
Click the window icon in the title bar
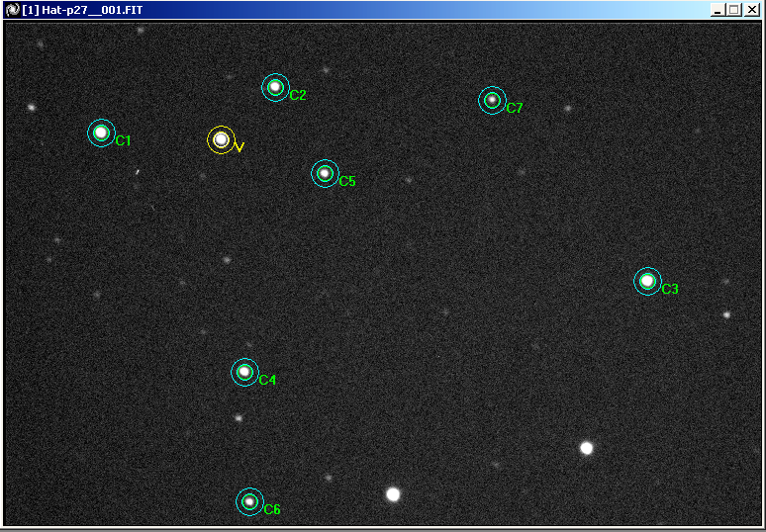point(12,9)
